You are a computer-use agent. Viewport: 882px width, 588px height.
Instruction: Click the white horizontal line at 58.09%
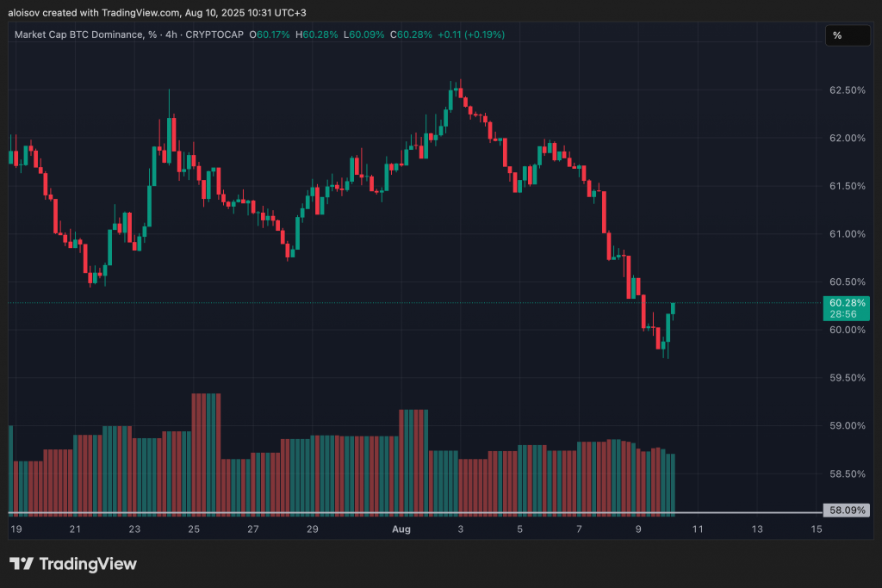tap(415, 513)
